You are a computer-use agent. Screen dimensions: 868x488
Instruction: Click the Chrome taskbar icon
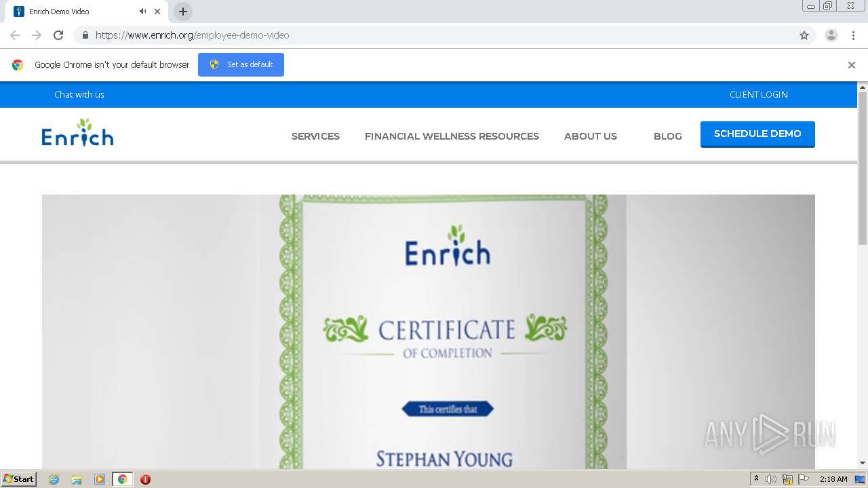click(122, 479)
